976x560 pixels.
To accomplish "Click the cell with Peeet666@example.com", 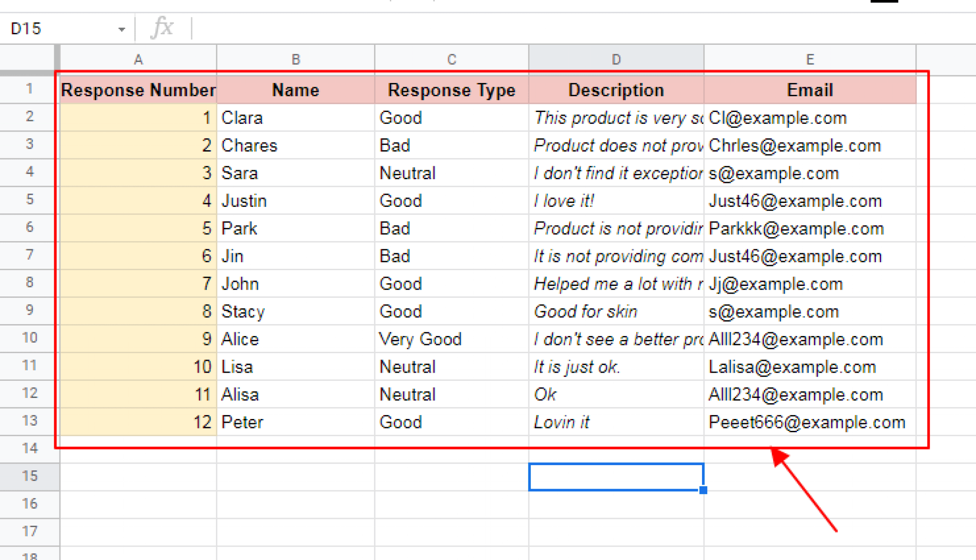I will 809,422.
